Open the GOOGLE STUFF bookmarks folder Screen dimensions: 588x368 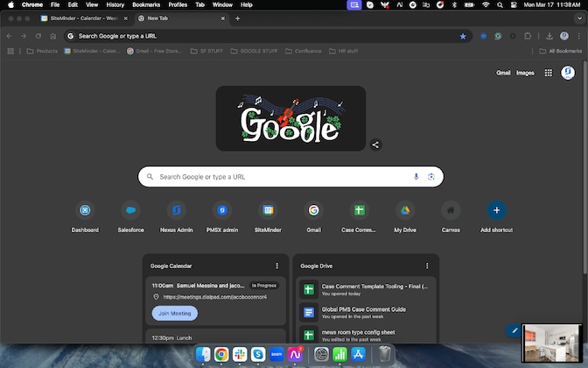pyautogui.click(x=255, y=51)
